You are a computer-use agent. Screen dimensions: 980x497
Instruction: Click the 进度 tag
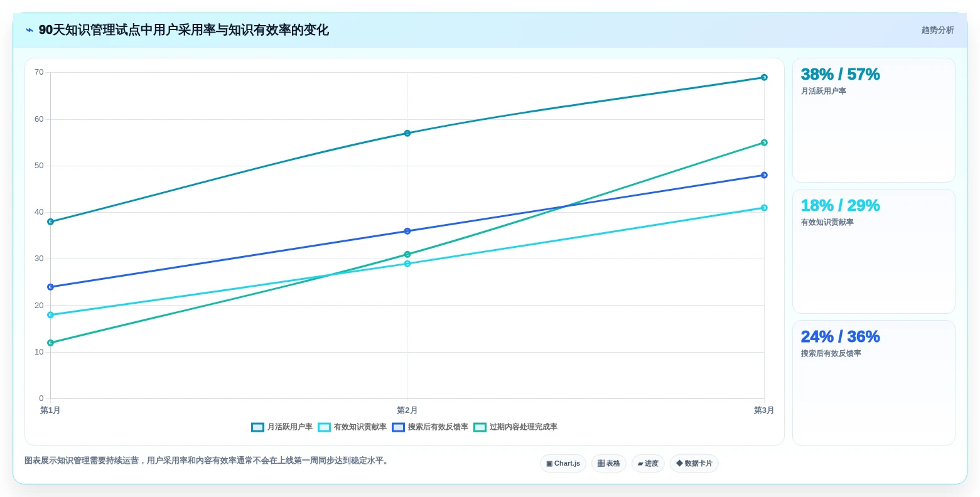[648, 464]
